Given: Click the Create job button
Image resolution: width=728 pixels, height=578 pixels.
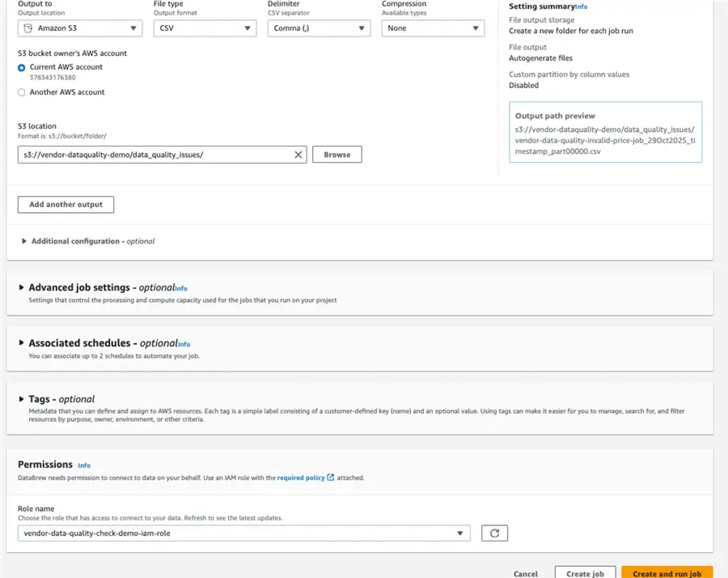Looking at the screenshot, I should [x=585, y=573].
